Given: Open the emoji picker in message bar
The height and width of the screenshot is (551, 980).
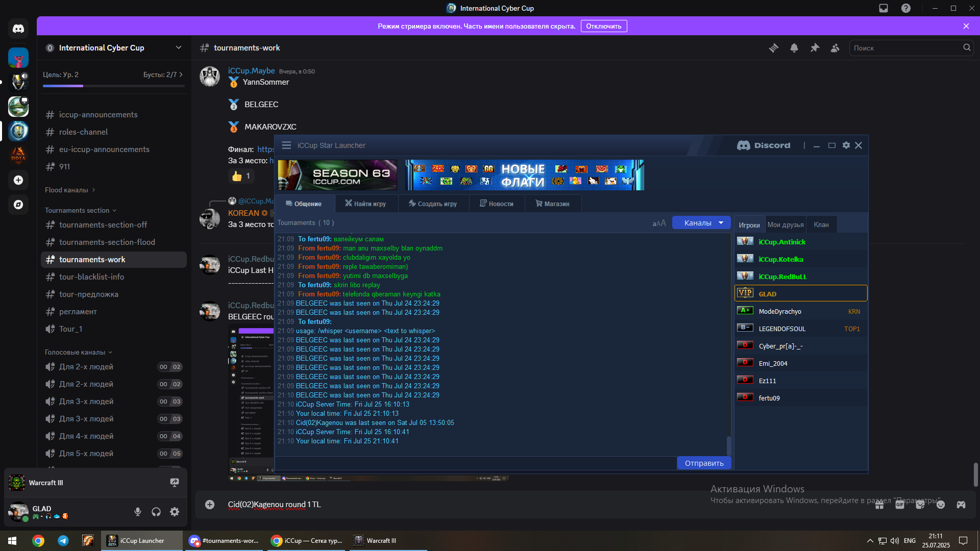Looking at the screenshot, I should point(941,505).
